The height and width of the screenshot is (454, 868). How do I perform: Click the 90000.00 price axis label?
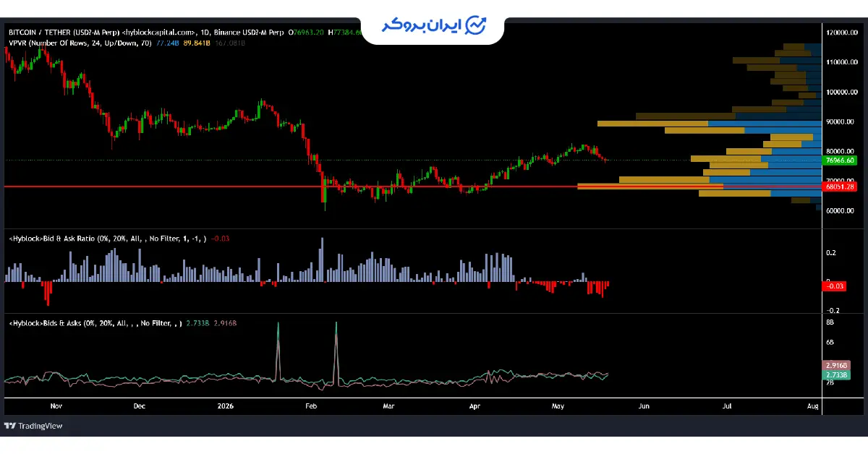pos(841,122)
